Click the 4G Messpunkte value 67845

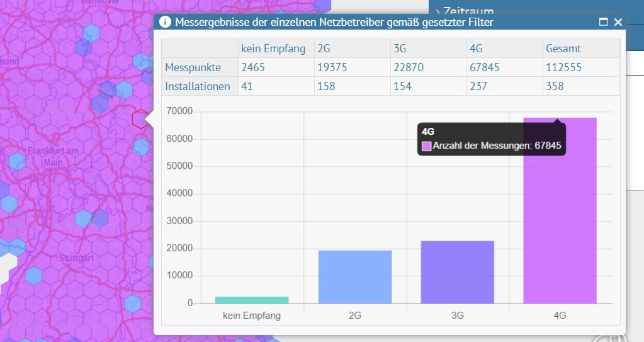tap(484, 67)
